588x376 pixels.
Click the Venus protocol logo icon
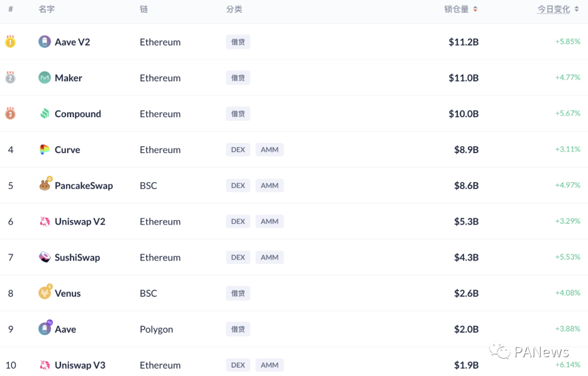pos(45,293)
